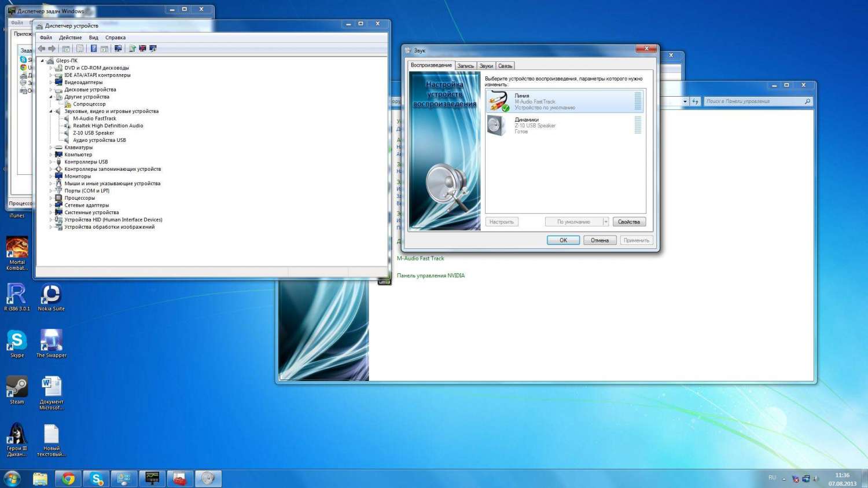Expand the Клавиатуры category
868x488 pixels.
pyautogui.click(x=51, y=148)
